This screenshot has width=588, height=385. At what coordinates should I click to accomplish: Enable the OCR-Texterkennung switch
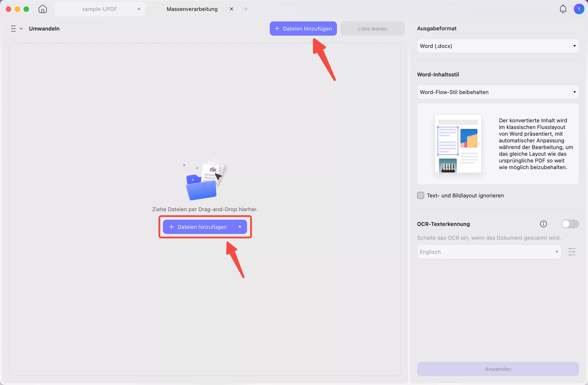click(570, 224)
